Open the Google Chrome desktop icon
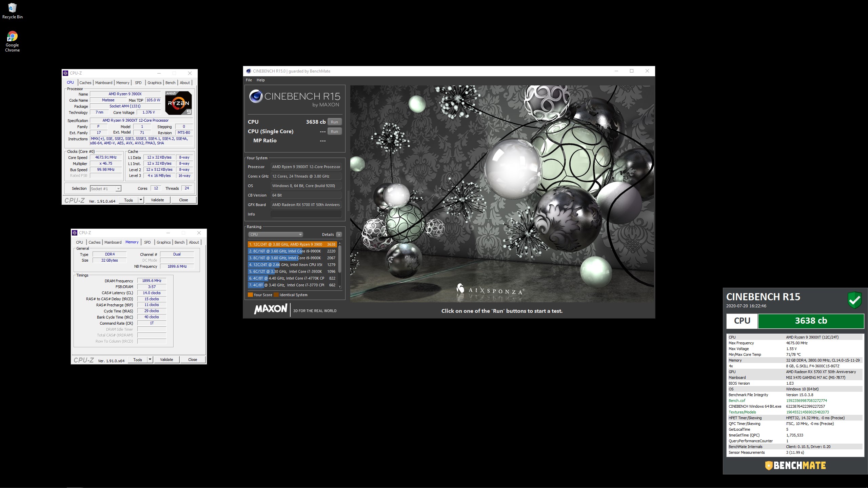The width and height of the screenshot is (868, 488). (x=12, y=41)
